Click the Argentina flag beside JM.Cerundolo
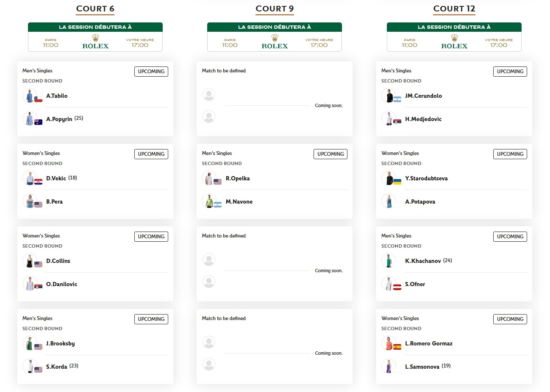This screenshot has width=550, height=392. (397, 99)
